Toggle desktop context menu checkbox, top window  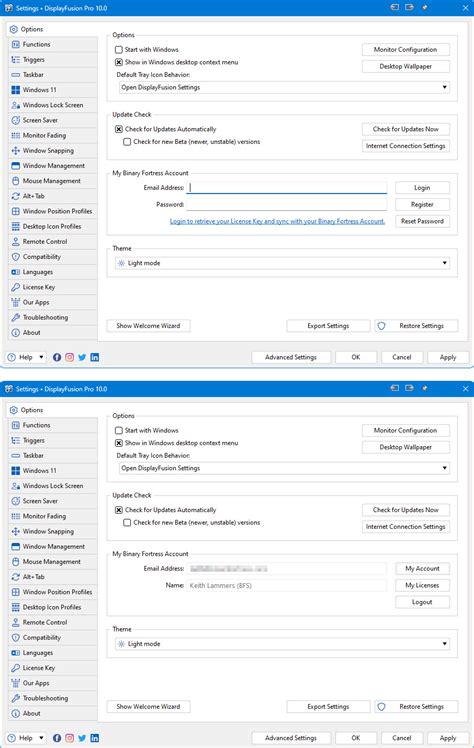(x=119, y=62)
